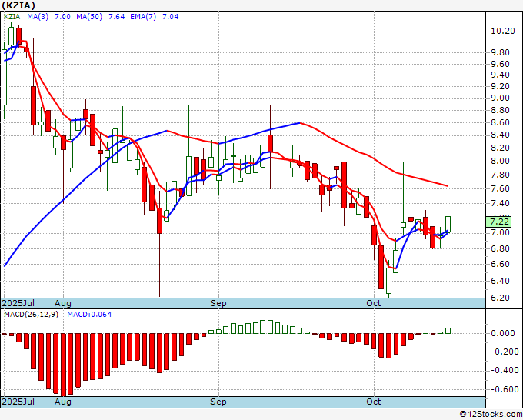Screen dimensions: 523x420
Task: Open the 12Stocks.com copyright link
Action: tap(491, 415)
